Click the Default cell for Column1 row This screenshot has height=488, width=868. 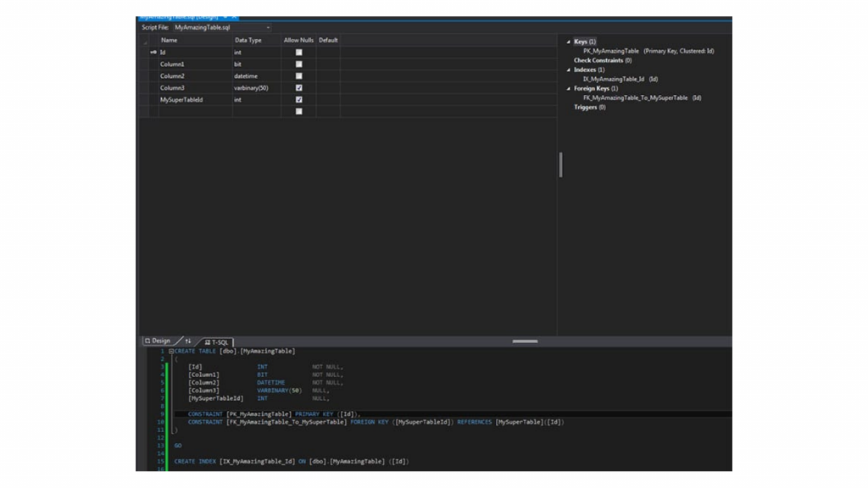click(328, 64)
